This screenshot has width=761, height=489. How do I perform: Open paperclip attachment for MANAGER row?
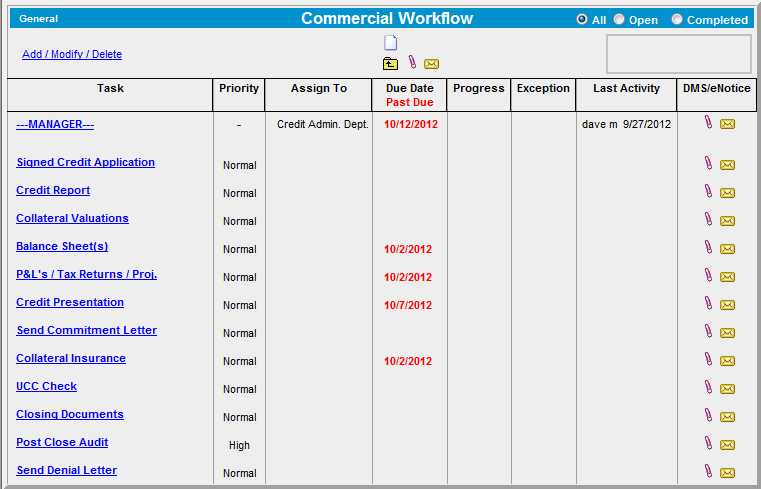click(709, 122)
